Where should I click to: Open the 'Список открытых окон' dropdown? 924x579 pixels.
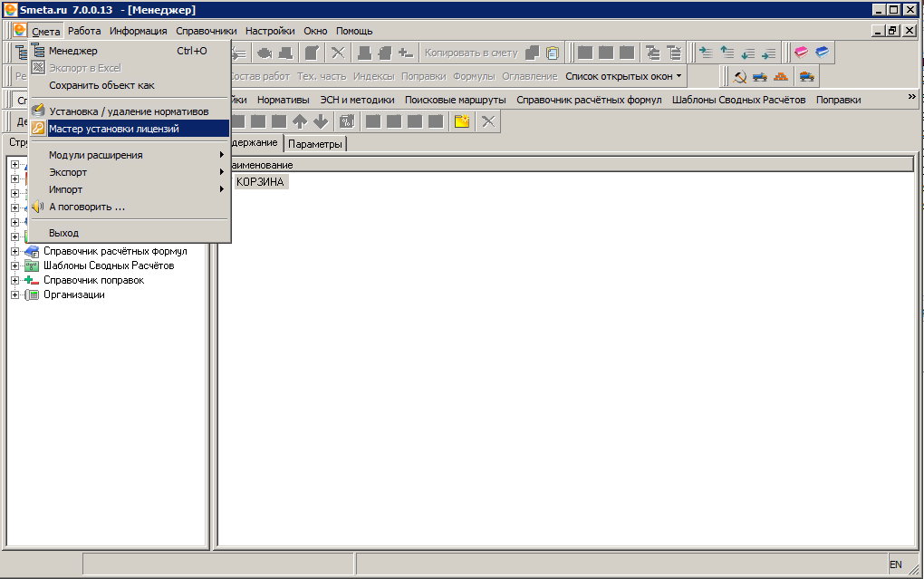623,76
